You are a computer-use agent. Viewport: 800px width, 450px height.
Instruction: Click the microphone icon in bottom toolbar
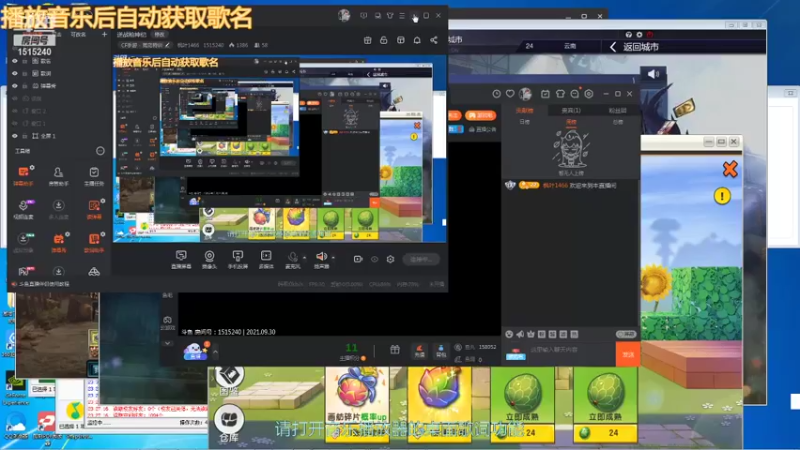pyautogui.click(x=292, y=257)
